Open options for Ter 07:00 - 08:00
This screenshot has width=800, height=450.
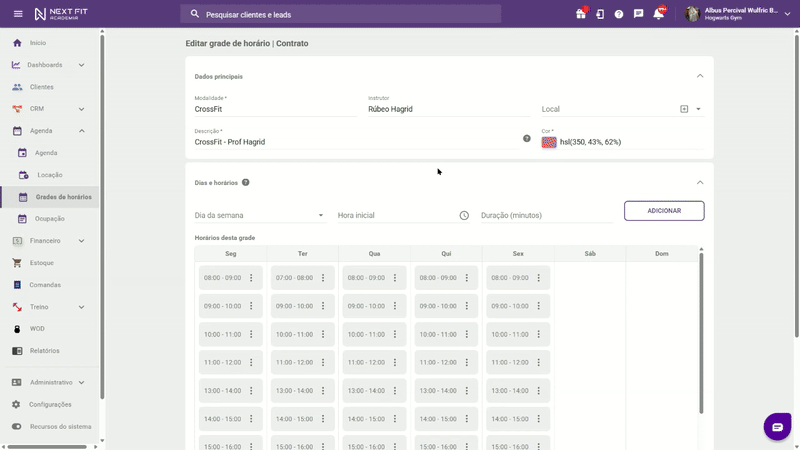[323, 278]
